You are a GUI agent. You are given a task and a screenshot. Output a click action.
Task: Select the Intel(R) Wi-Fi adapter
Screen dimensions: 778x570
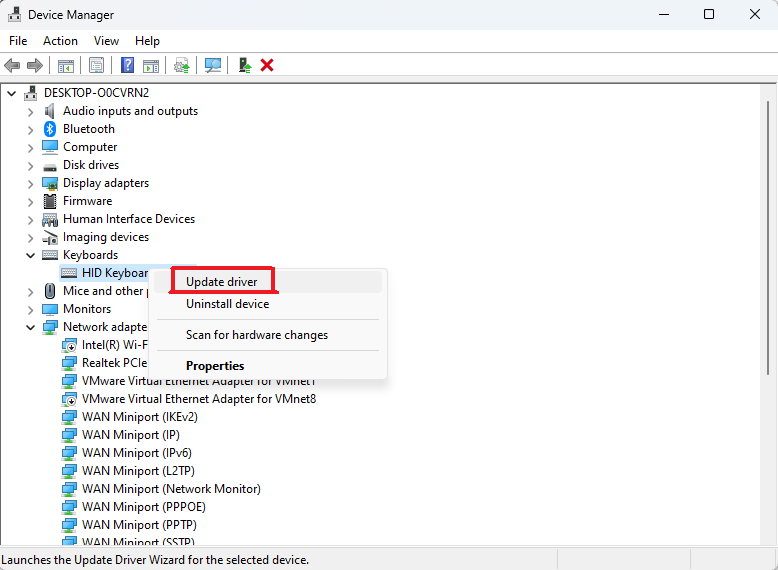tap(114, 345)
